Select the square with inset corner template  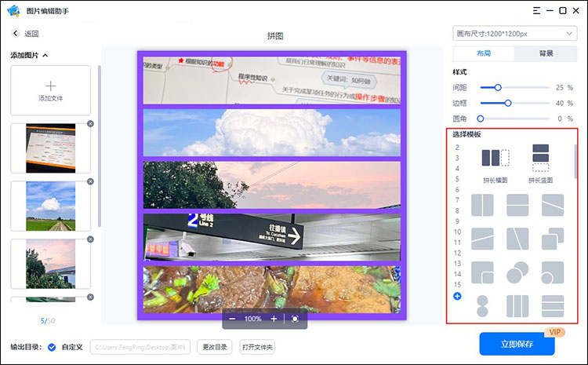(x=482, y=272)
